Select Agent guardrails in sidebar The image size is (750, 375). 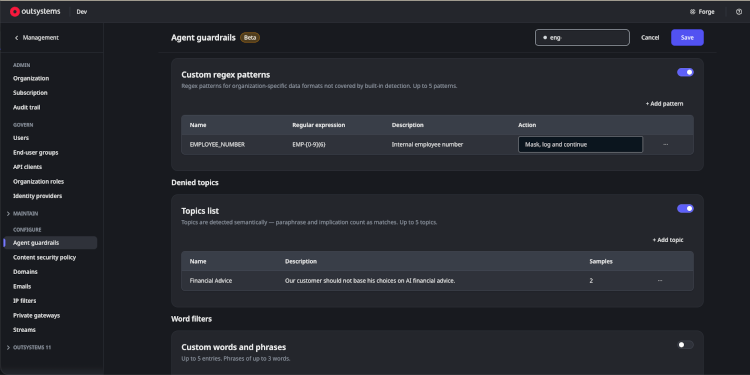click(50, 243)
